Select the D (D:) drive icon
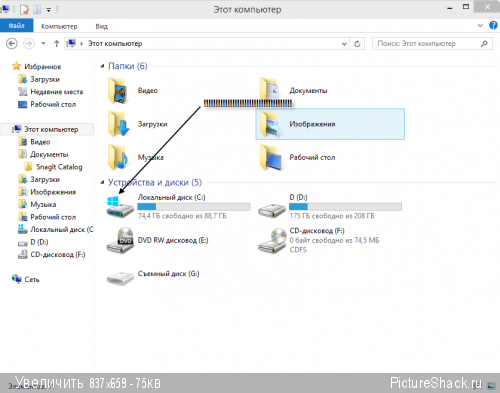This screenshot has width=500, height=393. 272,210
